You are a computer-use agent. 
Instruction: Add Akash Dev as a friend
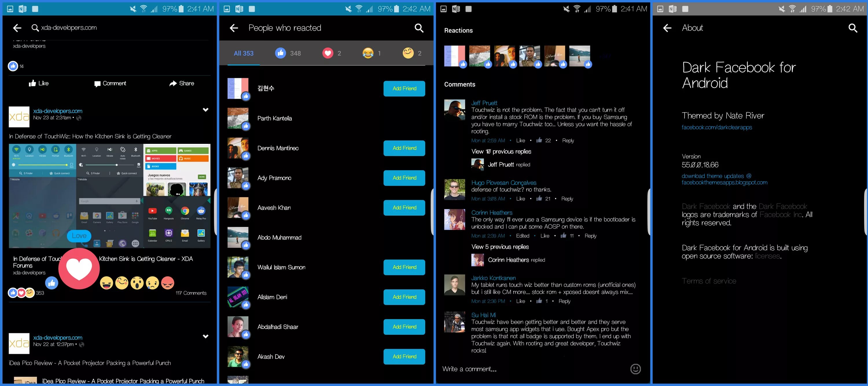tap(404, 357)
